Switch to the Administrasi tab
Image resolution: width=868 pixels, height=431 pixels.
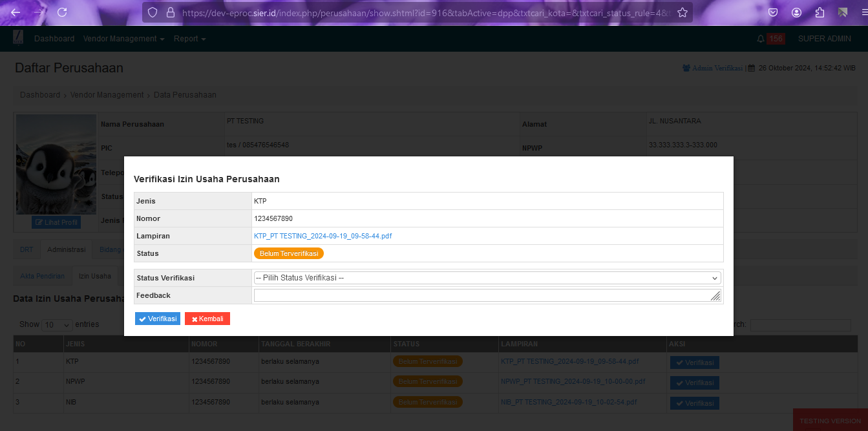point(66,249)
